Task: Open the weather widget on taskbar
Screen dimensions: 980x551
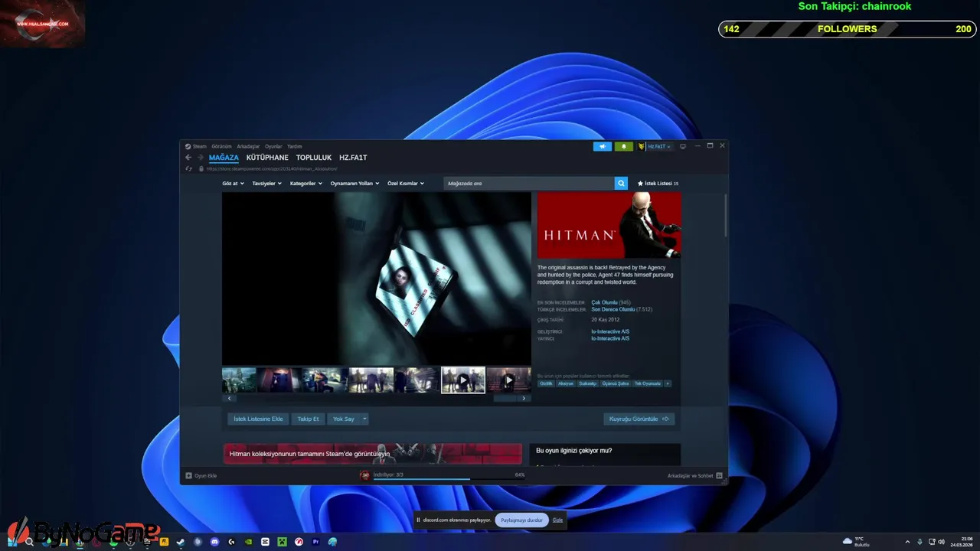Action: click(856, 542)
